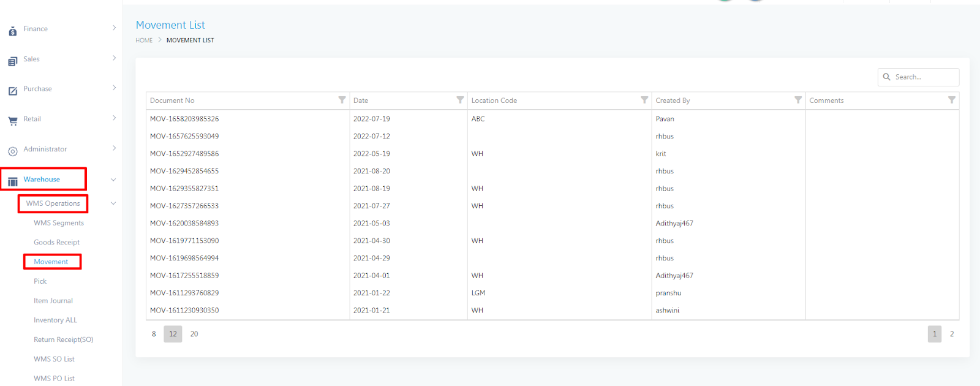Click the Finance money bag icon

[x=13, y=31]
